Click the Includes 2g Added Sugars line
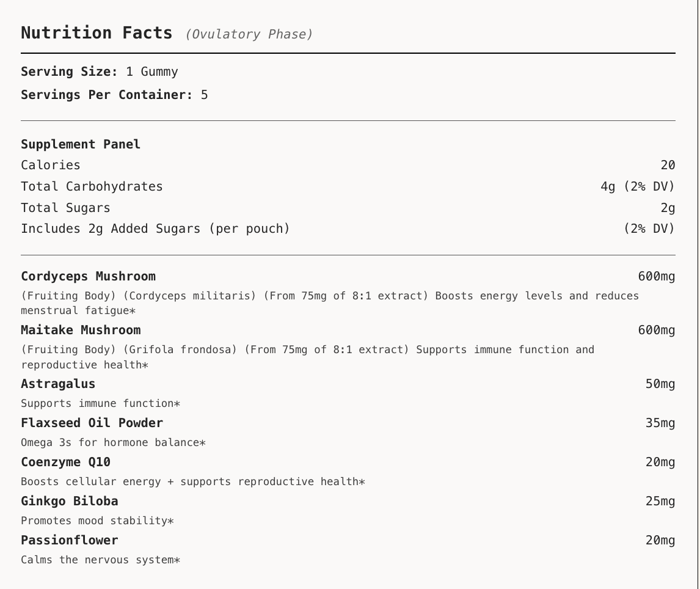The height and width of the screenshot is (589, 700). [x=155, y=229]
